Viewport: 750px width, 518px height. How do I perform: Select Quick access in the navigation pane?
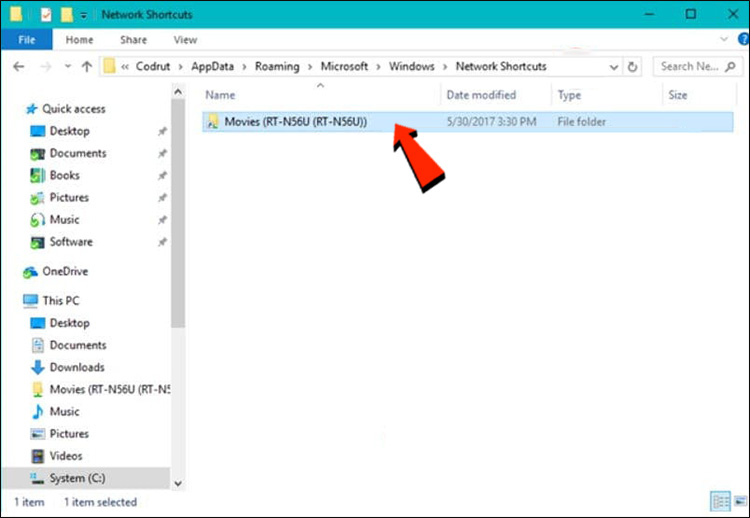74,109
